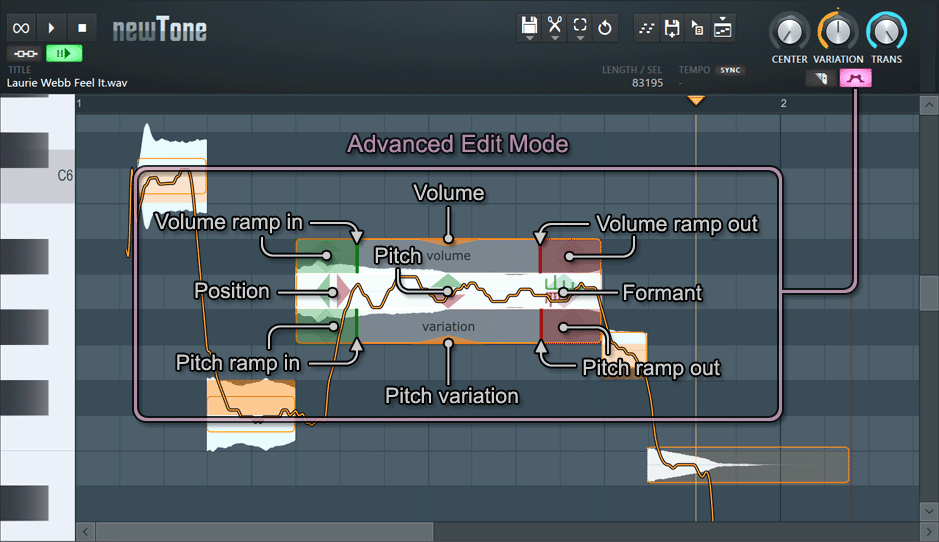Image resolution: width=939 pixels, height=542 pixels.
Task: Toggle the pink Advanced Edit Mode button
Action: [855, 78]
